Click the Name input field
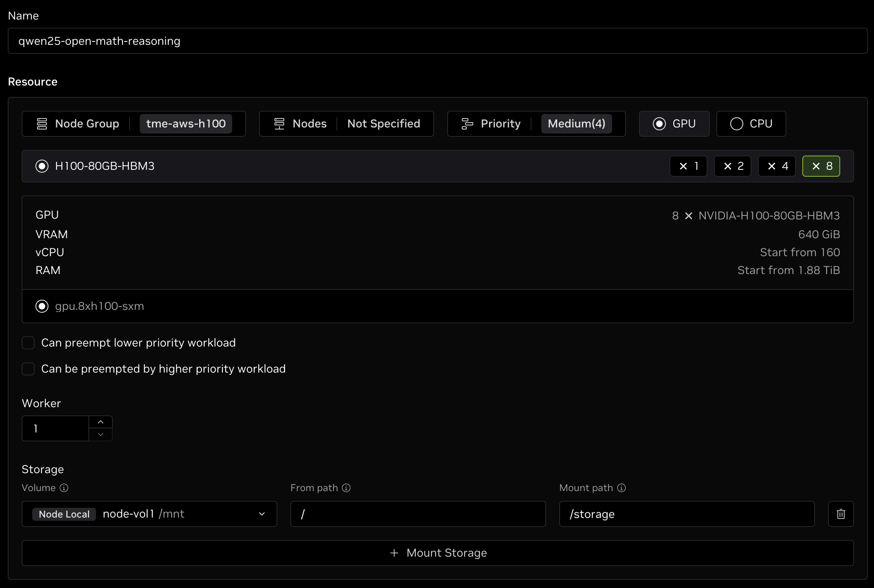Screen dimensions: 874x588 [x=437, y=41]
